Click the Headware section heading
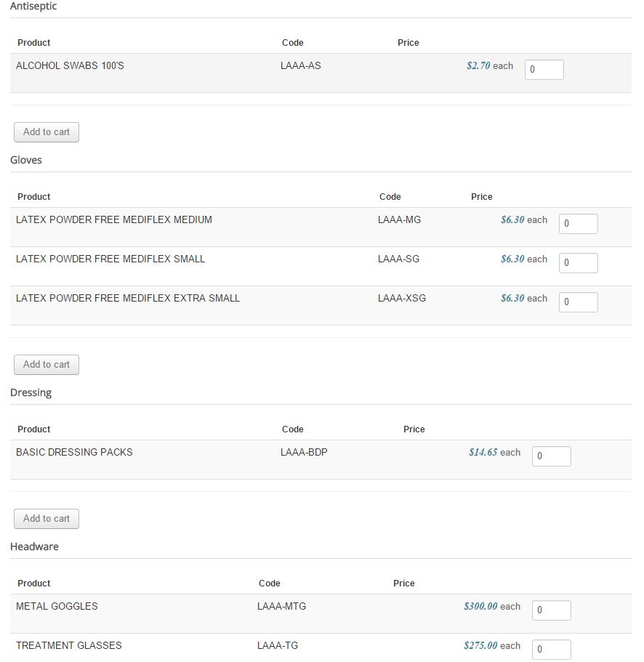 pyautogui.click(x=34, y=546)
